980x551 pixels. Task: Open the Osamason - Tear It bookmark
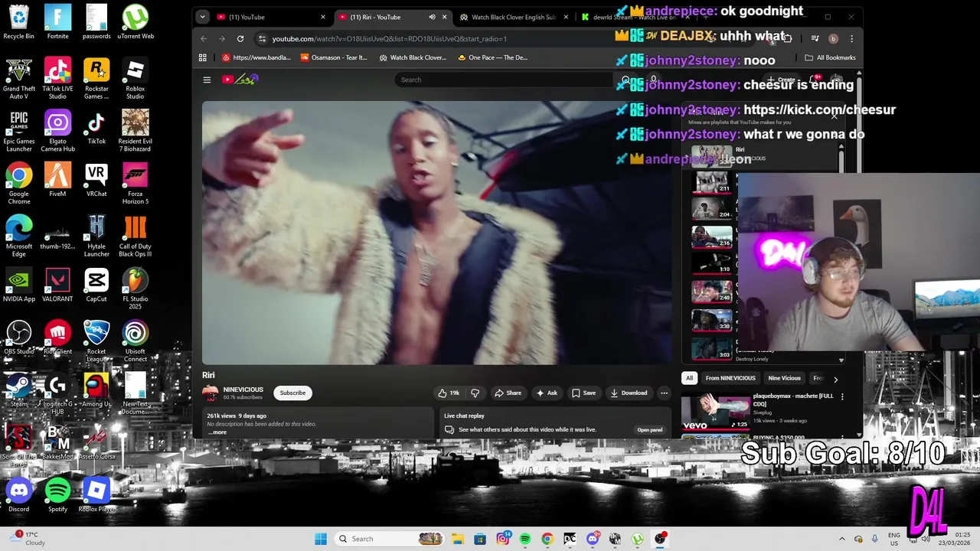(334, 57)
